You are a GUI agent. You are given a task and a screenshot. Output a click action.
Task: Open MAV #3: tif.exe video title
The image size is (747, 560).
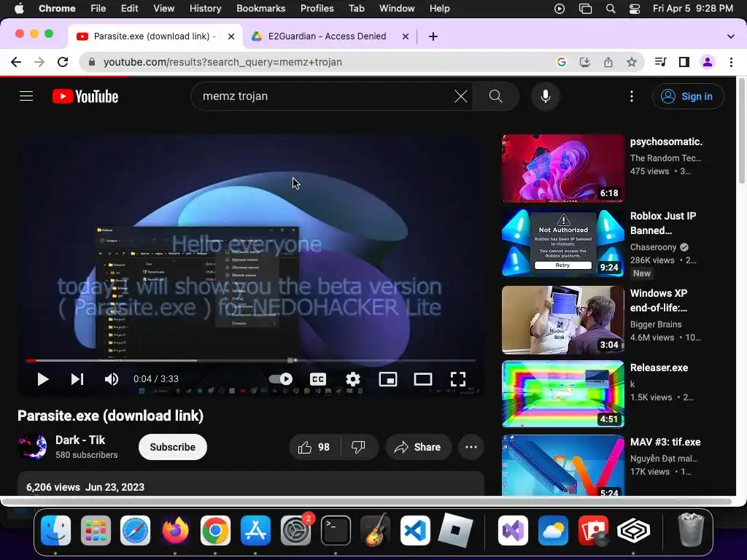665,442
